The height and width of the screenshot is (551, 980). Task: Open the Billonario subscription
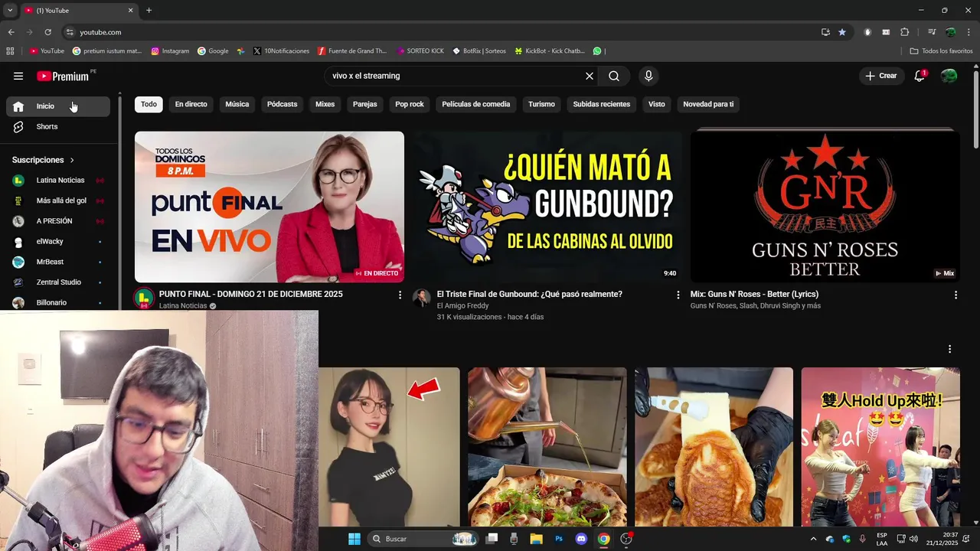tap(58, 302)
